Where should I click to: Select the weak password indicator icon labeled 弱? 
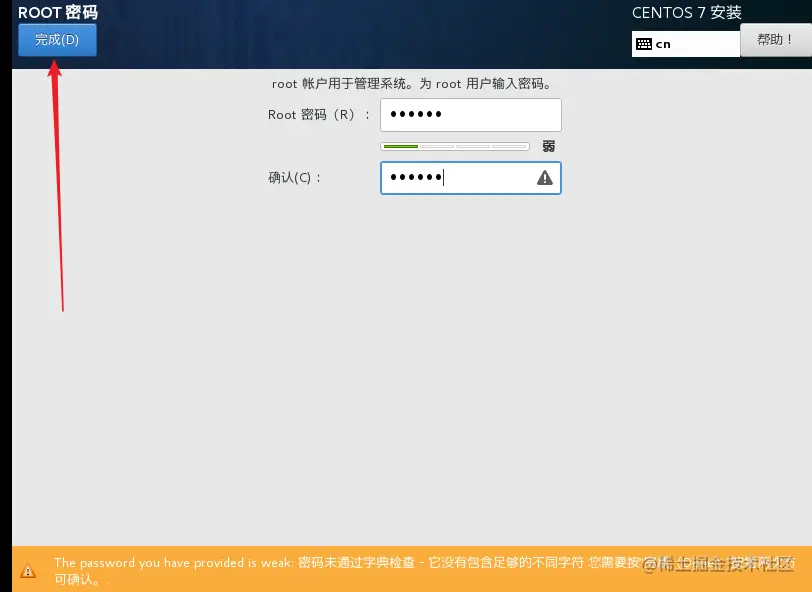(547, 145)
